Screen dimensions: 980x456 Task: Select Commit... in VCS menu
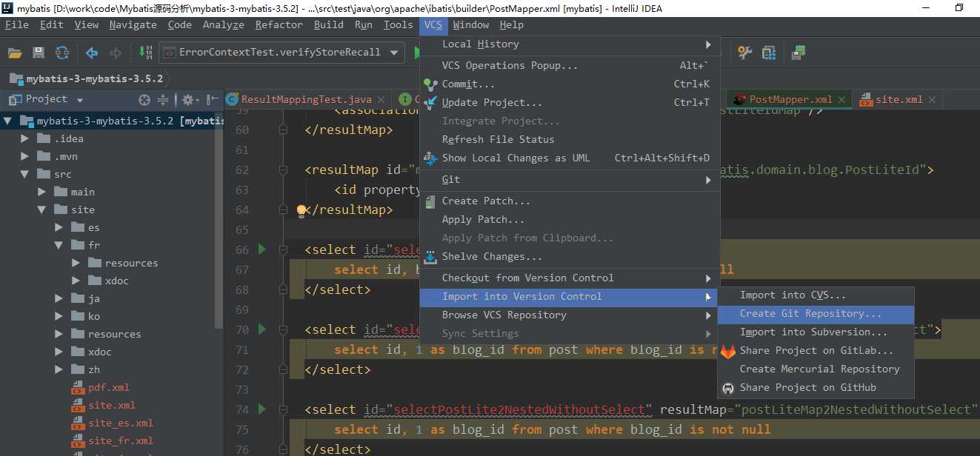click(570, 84)
